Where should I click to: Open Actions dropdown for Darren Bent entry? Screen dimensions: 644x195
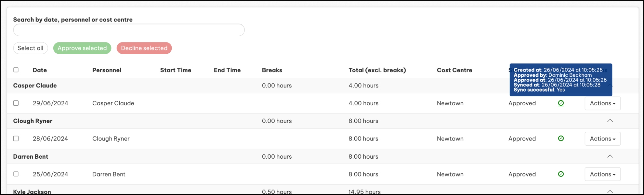(602, 174)
